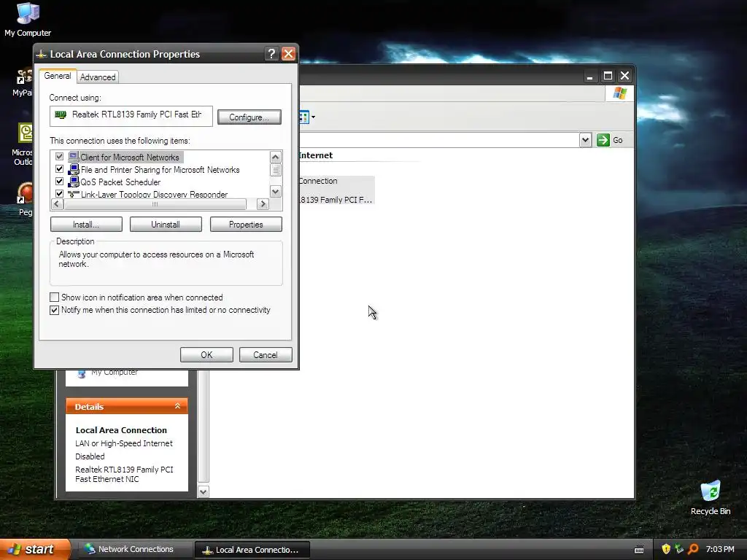Click the dialog help question mark
Image resolution: width=747 pixels, height=560 pixels.
271,54
